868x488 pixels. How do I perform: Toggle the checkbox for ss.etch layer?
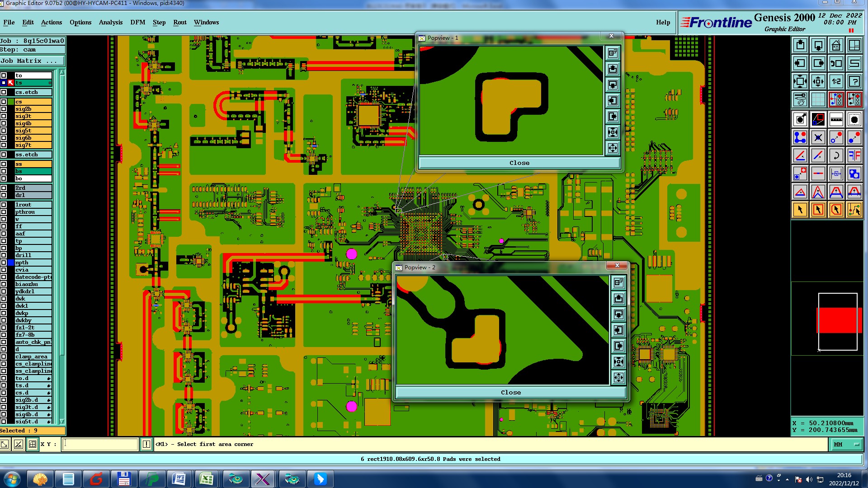tap(4, 155)
